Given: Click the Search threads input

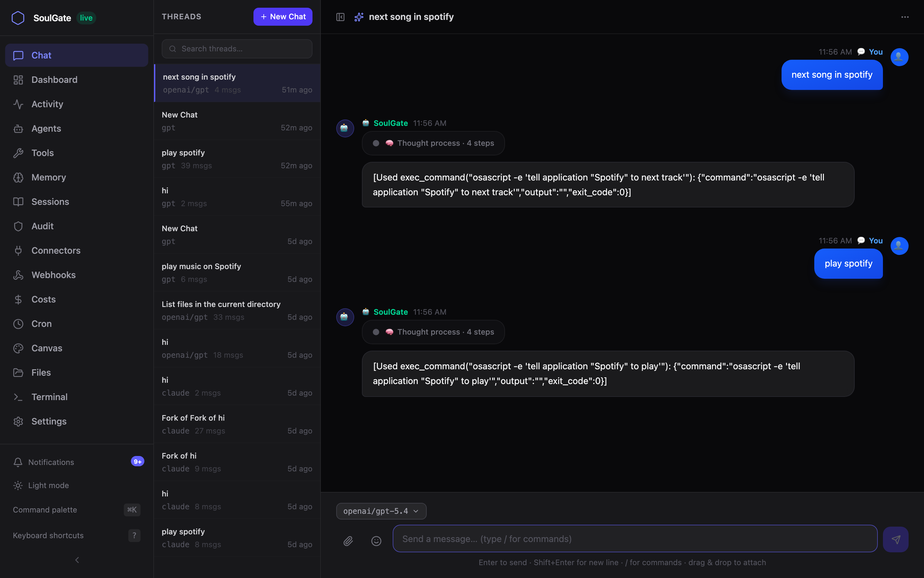Looking at the screenshot, I should [x=237, y=49].
